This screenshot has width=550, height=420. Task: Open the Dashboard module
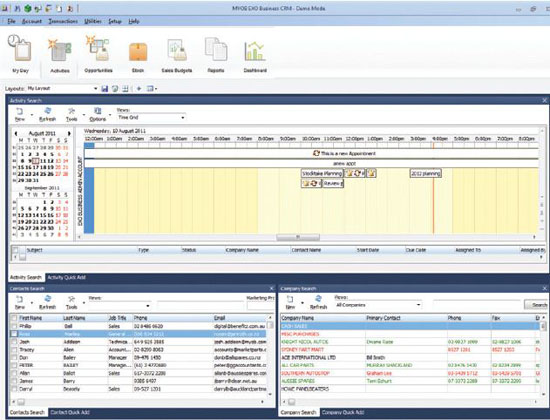coord(255,55)
